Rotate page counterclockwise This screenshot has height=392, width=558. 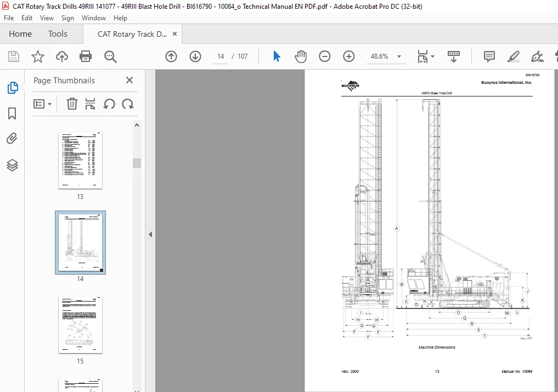tap(109, 104)
